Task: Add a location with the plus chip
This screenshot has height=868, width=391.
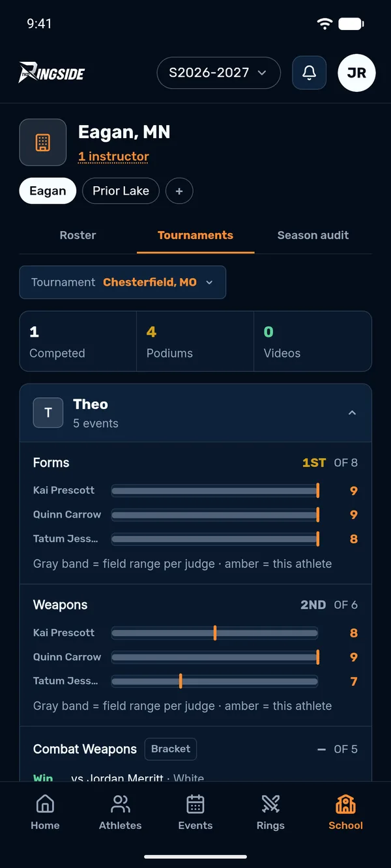Action: (x=179, y=191)
